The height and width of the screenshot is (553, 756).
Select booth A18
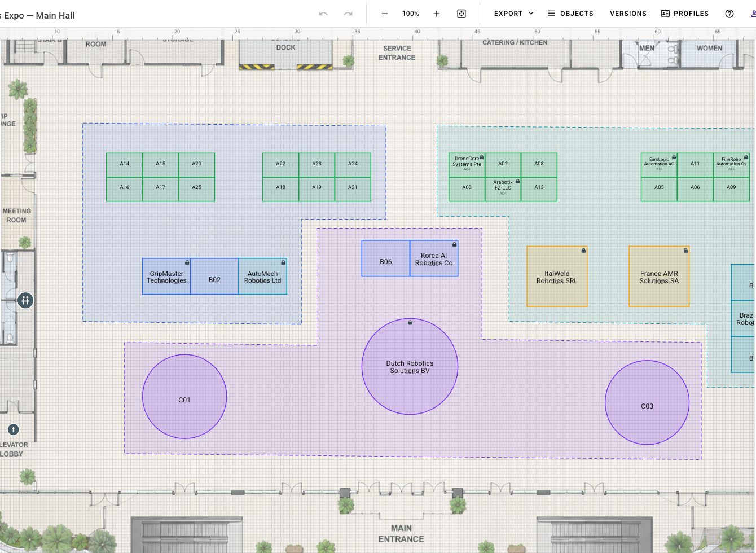tap(281, 189)
